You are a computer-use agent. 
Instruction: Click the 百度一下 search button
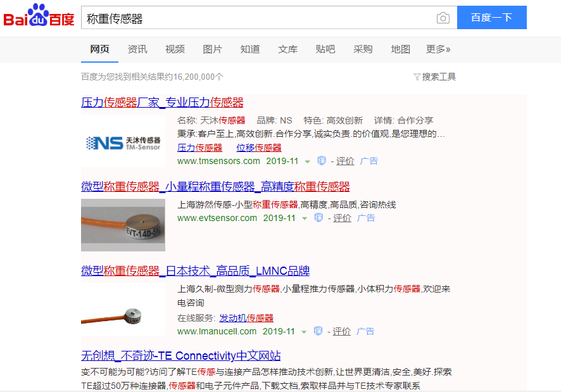point(491,18)
